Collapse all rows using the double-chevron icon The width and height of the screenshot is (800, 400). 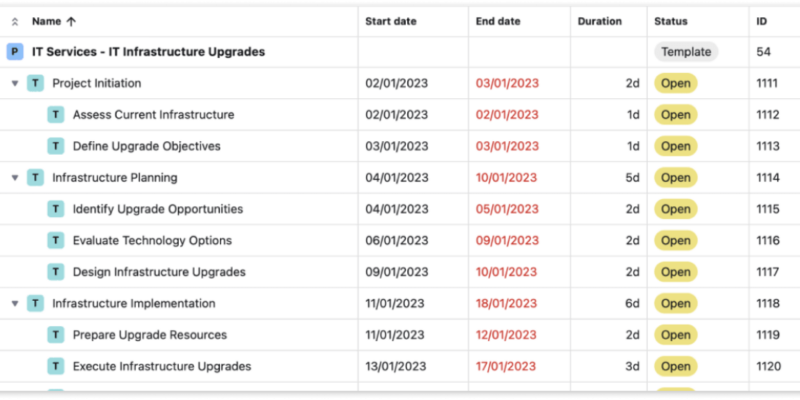14,21
